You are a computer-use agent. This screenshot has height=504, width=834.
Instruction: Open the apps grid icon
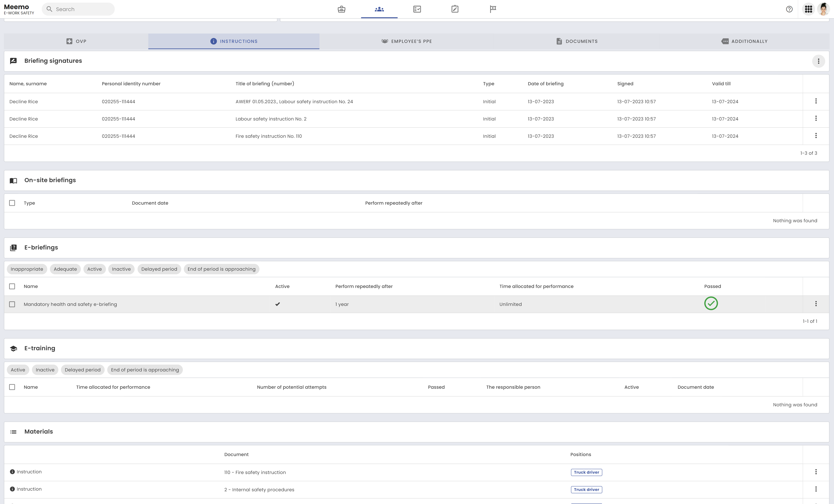tap(808, 9)
